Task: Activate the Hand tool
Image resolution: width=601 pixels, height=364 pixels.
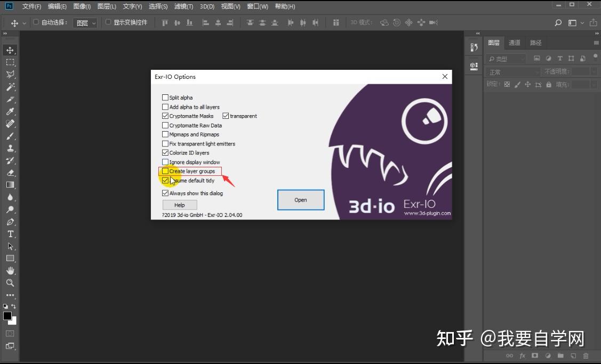Action: pos(10,271)
